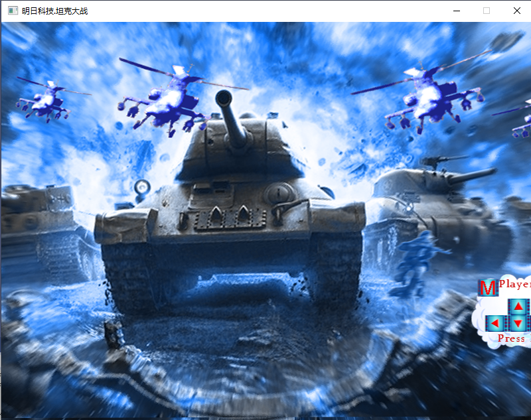The width and height of the screenshot is (531, 420).
Task: Click the down arrow key icon
Action: (x=518, y=324)
